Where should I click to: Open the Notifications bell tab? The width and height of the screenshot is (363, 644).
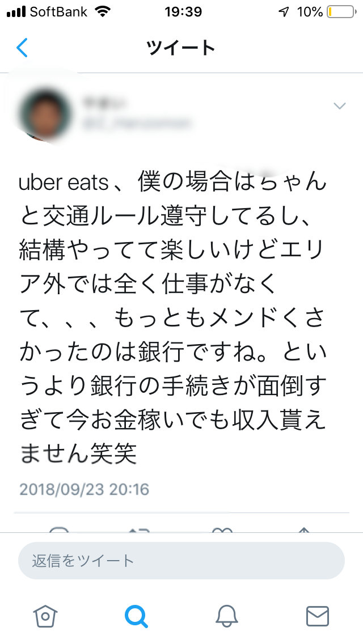(227, 616)
